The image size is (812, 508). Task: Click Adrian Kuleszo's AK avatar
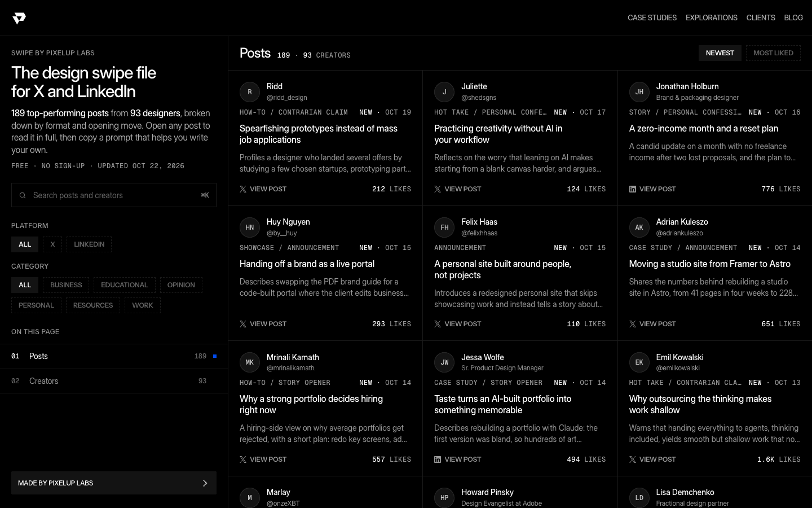[639, 227]
